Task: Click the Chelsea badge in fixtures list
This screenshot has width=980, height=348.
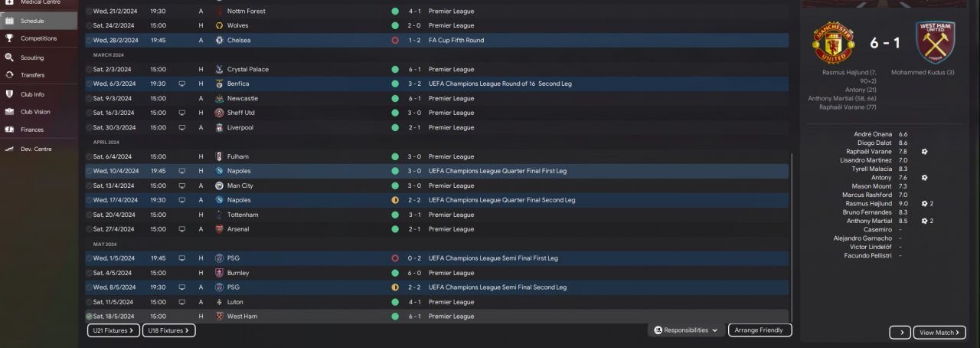Action: pyautogui.click(x=220, y=40)
